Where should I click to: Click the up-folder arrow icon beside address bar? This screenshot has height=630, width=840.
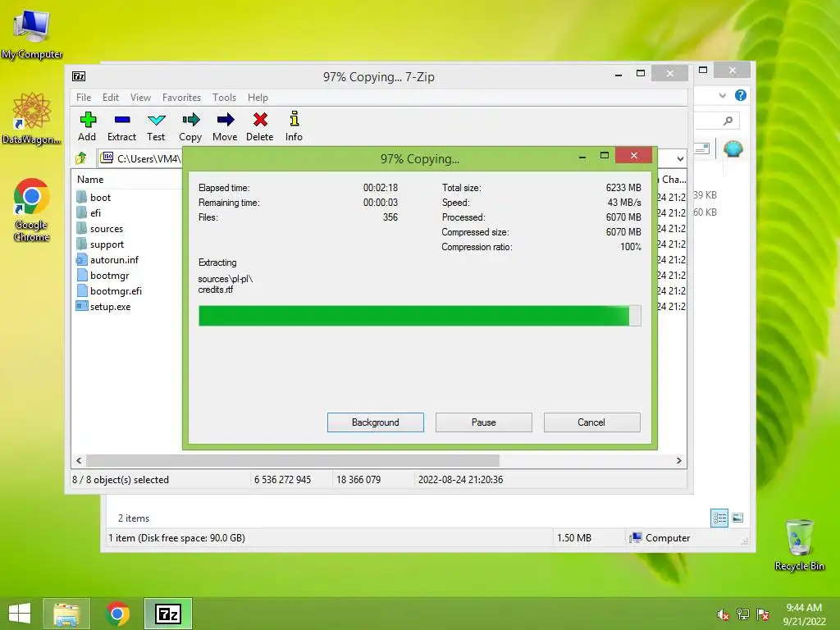pyautogui.click(x=81, y=158)
